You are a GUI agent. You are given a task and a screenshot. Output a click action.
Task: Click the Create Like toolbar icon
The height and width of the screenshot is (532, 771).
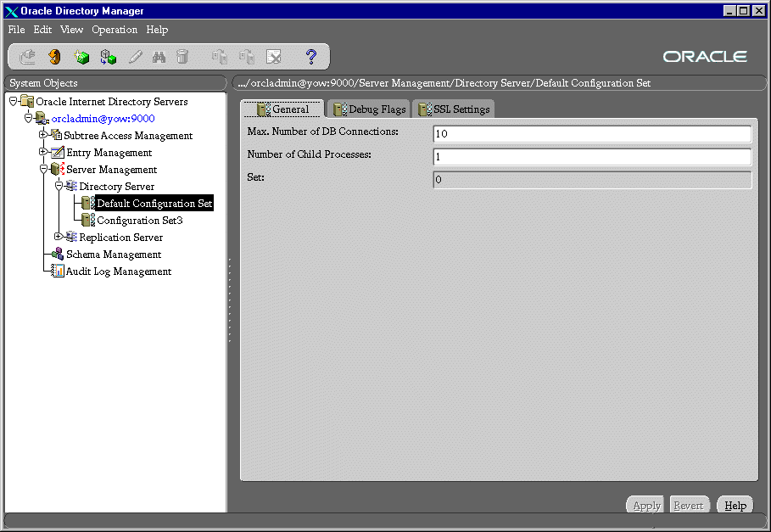click(108, 58)
